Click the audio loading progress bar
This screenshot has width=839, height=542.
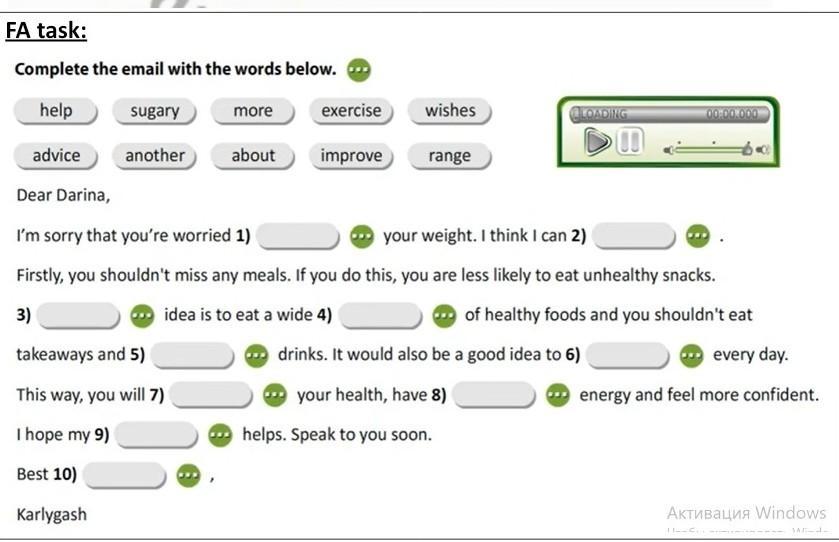pyautogui.click(x=669, y=114)
